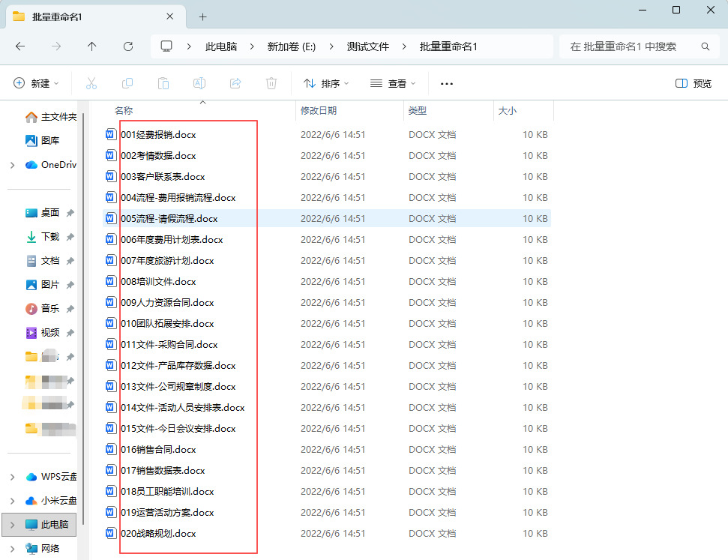Click 新加卷 (E:) in the breadcrumb

(x=292, y=46)
